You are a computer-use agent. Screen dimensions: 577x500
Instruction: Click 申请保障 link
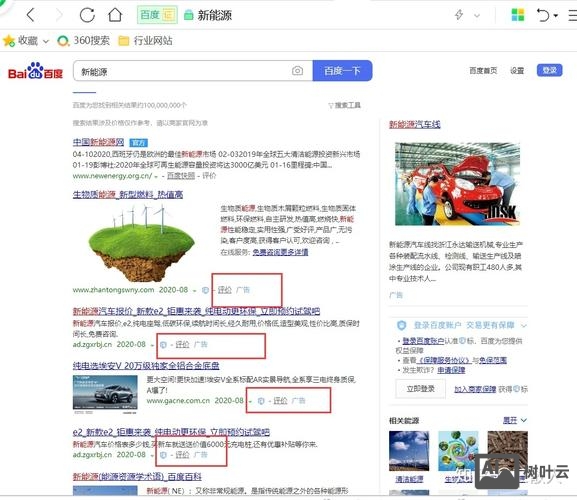pyautogui.click(x=451, y=370)
